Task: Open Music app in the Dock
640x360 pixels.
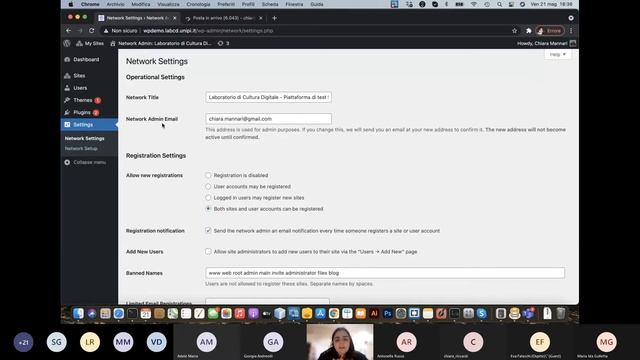Action: tap(240, 313)
